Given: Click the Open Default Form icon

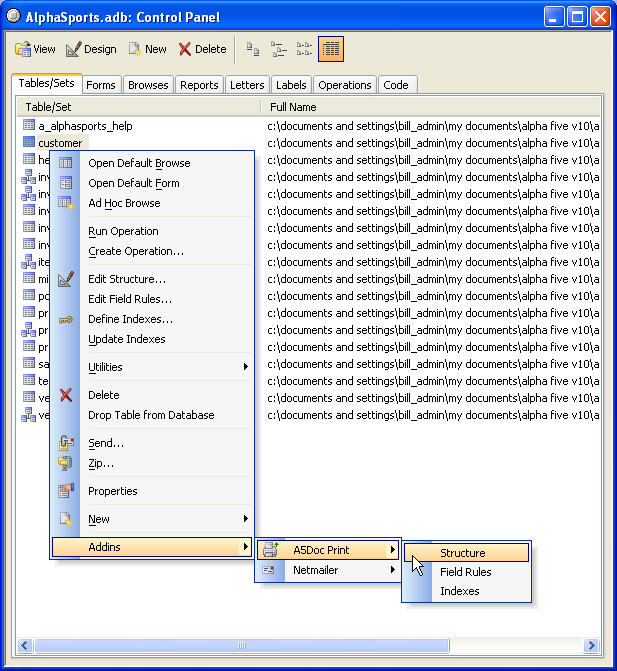Looking at the screenshot, I should (65, 183).
